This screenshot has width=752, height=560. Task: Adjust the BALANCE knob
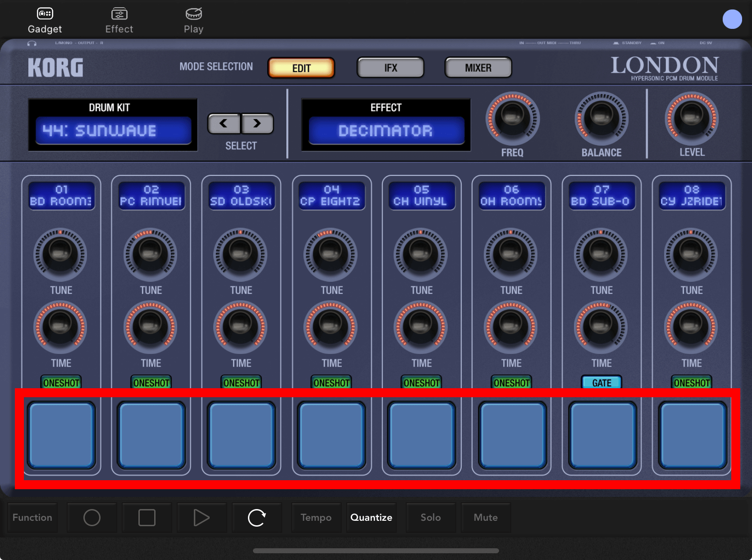click(601, 119)
